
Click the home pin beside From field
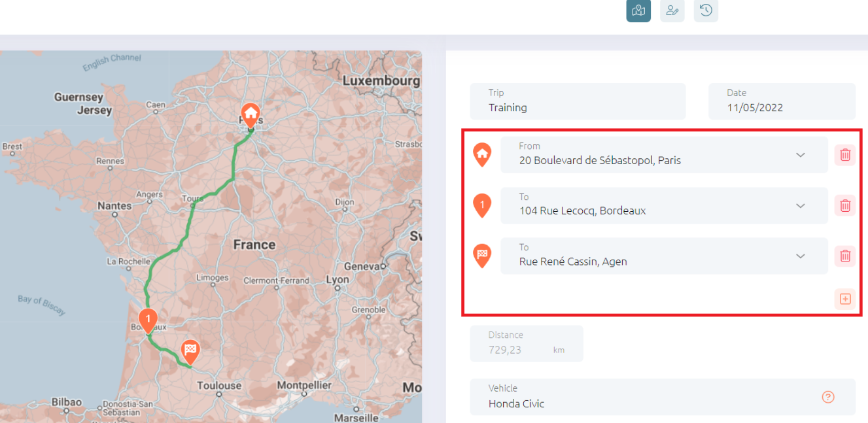pos(482,154)
